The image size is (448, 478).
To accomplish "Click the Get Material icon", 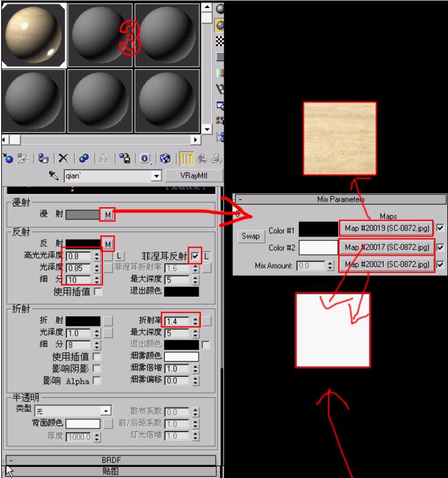I will [7, 157].
